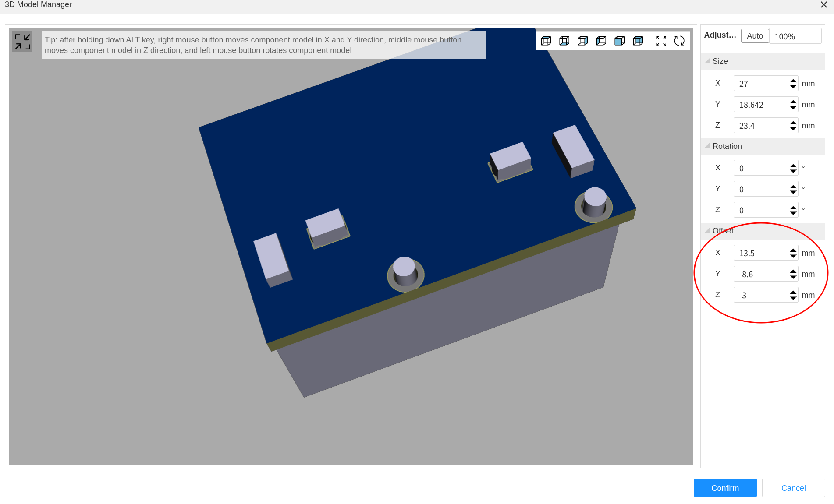Close the 3D Model Manager dialog
The image size is (834, 504).
pos(823,4)
